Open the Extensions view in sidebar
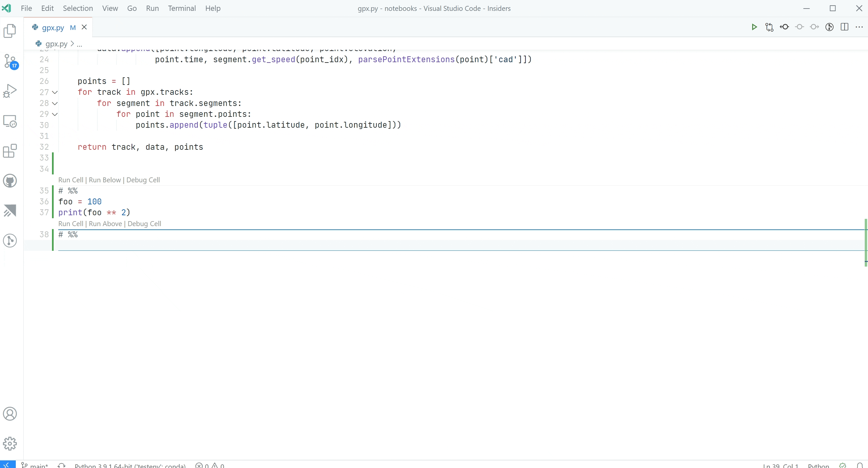The width and height of the screenshot is (868, 468). (10, 151)
